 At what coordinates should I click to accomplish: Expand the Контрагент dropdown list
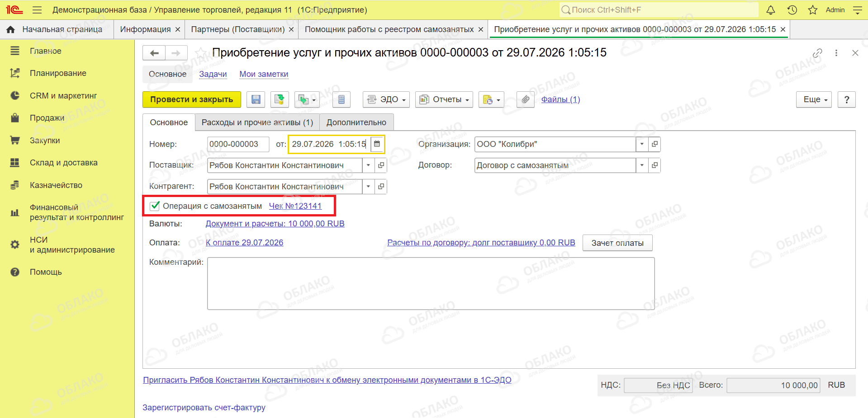(x=368, y=187)
